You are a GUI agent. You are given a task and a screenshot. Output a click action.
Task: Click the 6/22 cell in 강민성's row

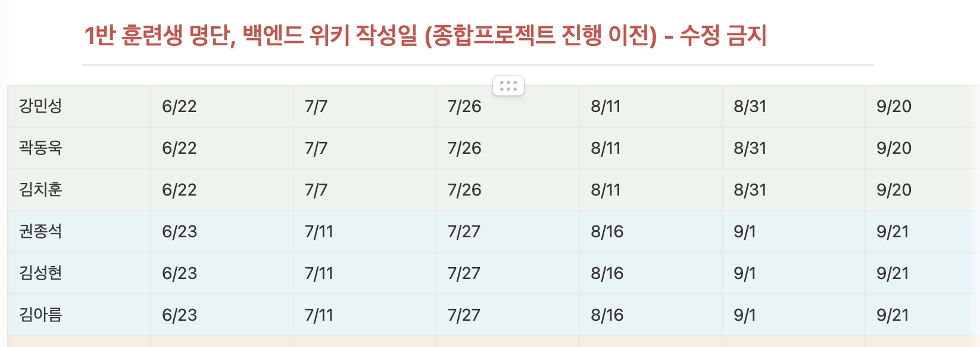click(222, 106)
